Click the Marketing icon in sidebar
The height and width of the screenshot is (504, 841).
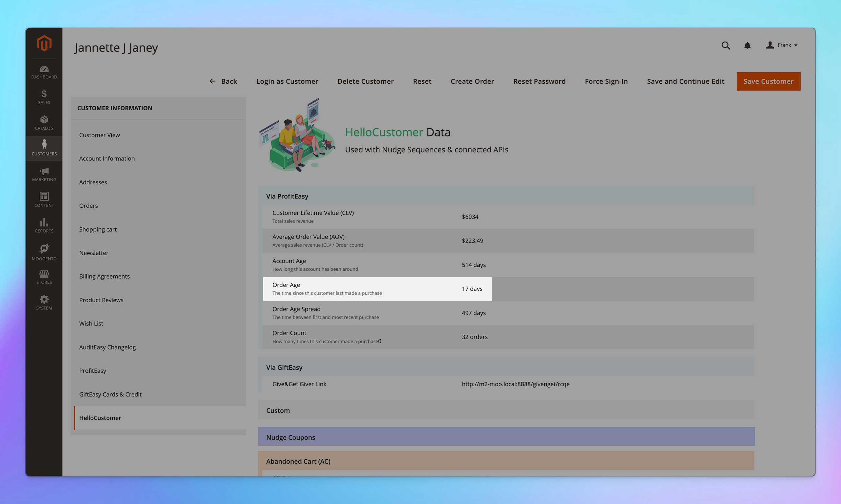(44, 174)
